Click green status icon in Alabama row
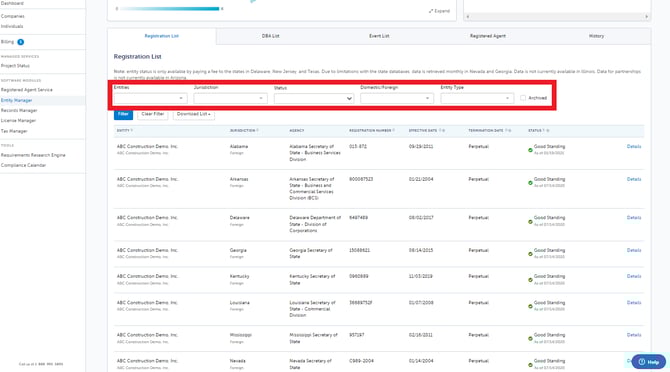 click(530, 150)
